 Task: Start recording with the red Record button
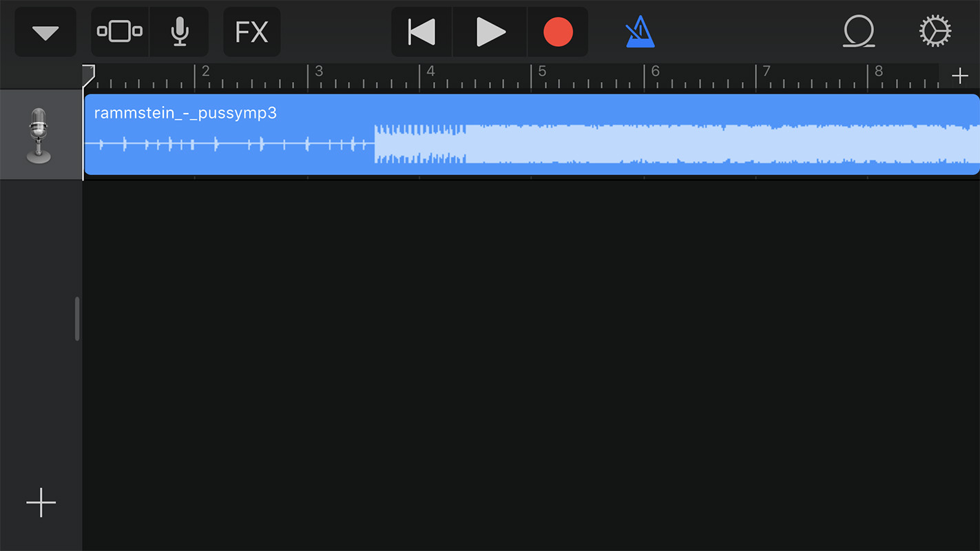point(558,32)
